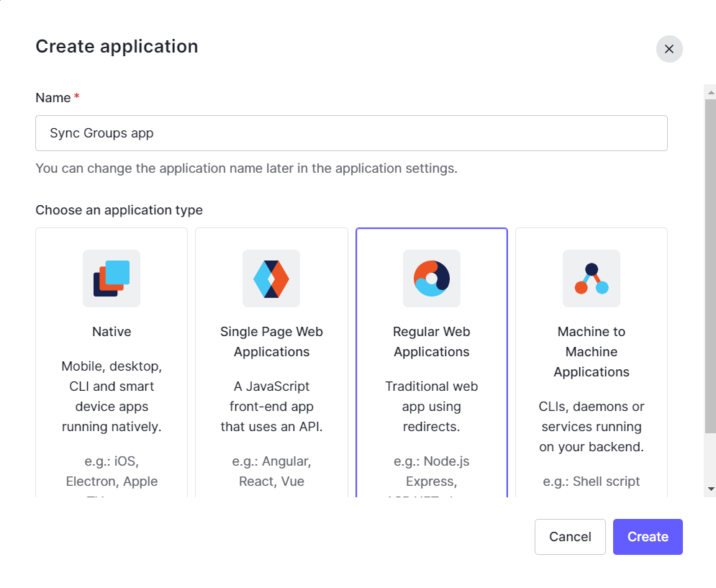Select the Native application type title
The width and height of the screenshot is (716, 588).
[112, 332]
